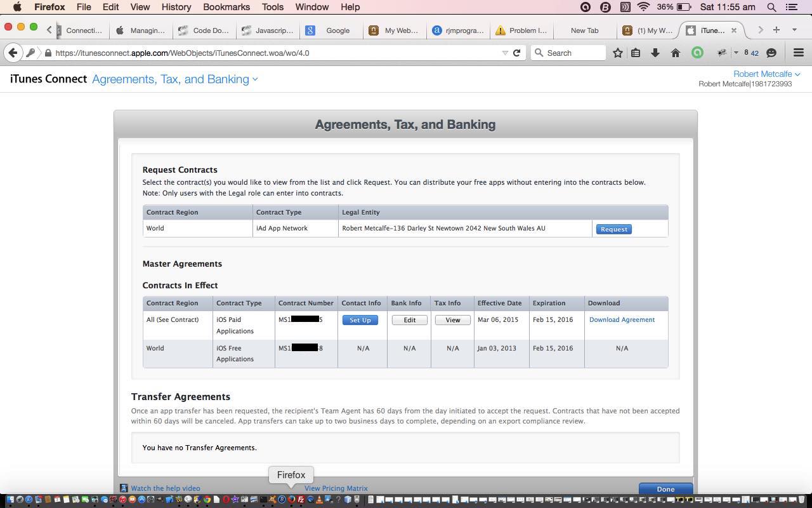Open Watch the help video link
The width and height of the screenshot is (812, 508).
click(166, 488)
